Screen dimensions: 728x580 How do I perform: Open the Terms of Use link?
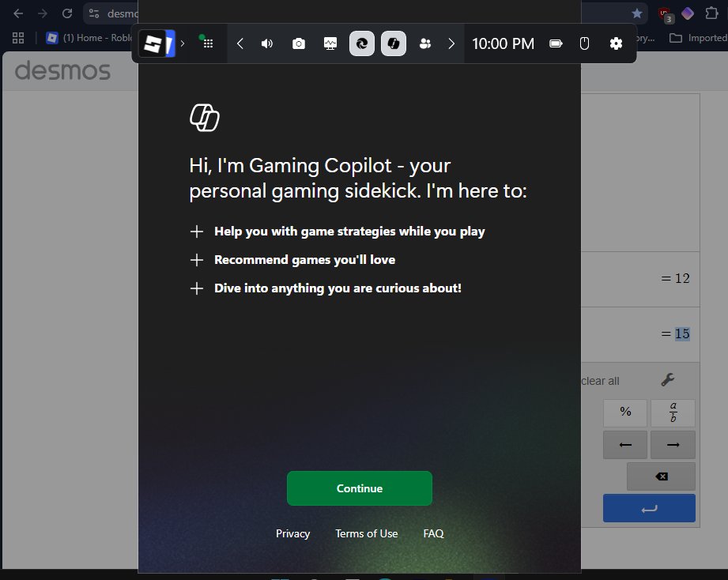click(366, 533)
